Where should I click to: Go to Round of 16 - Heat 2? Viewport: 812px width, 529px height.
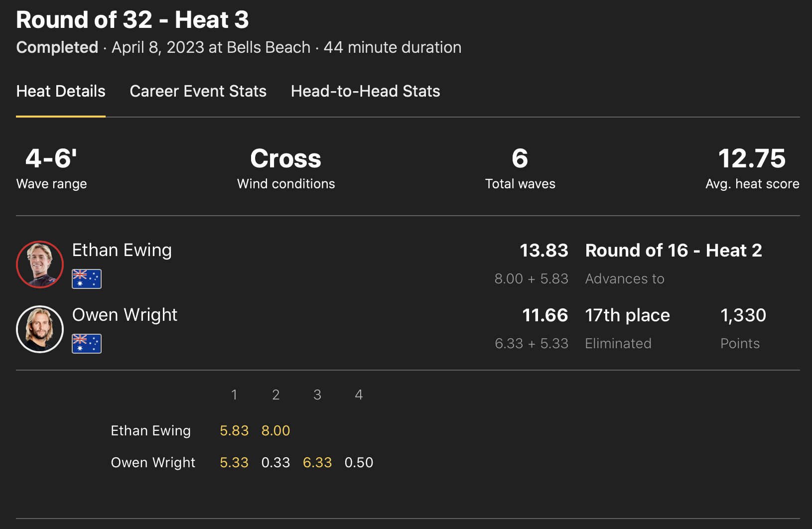pos(674,250)
